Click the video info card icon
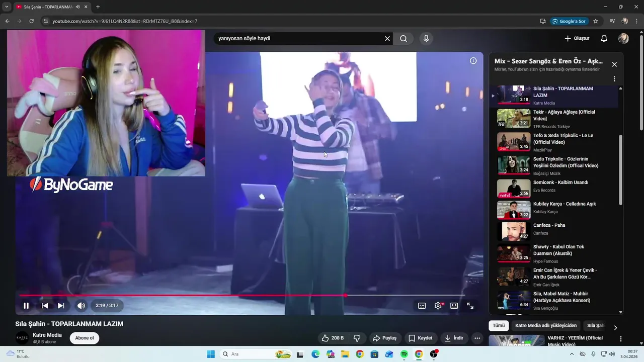 (x=473, y=61)
